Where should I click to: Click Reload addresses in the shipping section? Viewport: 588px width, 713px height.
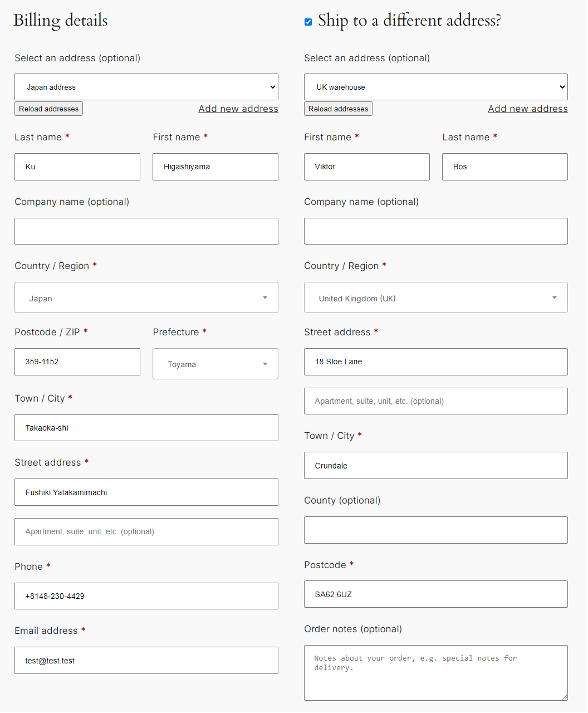338,109
